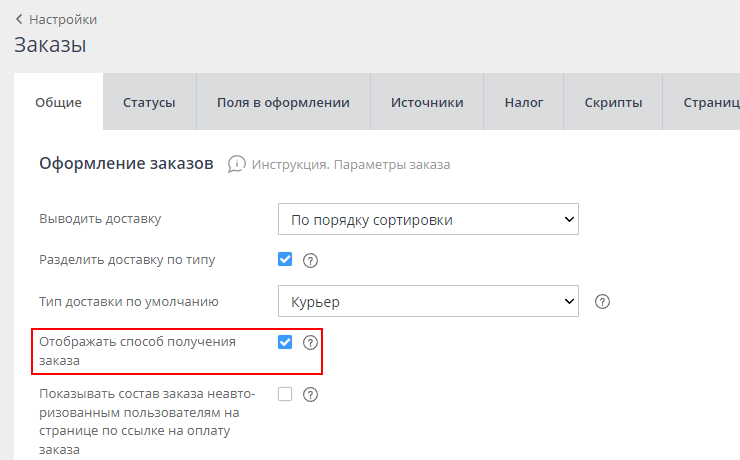Open the Скрипты tab
Viewport: 740px width, 460px height.
(613, 102)
